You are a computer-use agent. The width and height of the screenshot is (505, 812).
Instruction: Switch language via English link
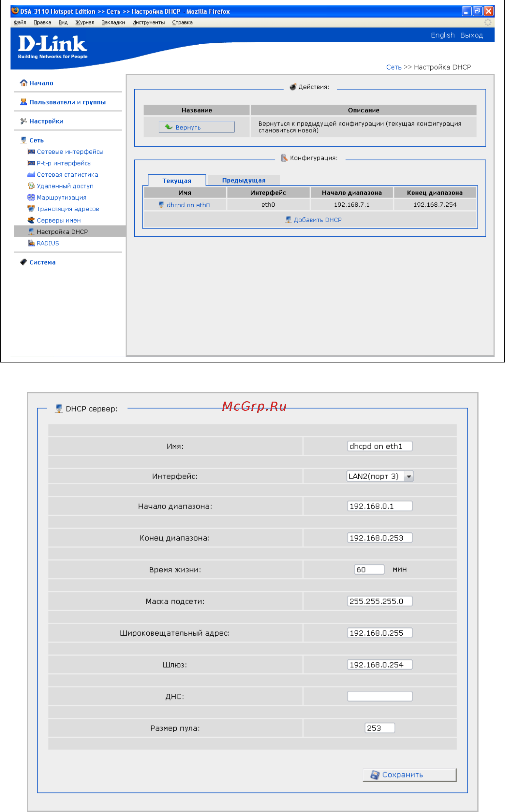point(442,35)
